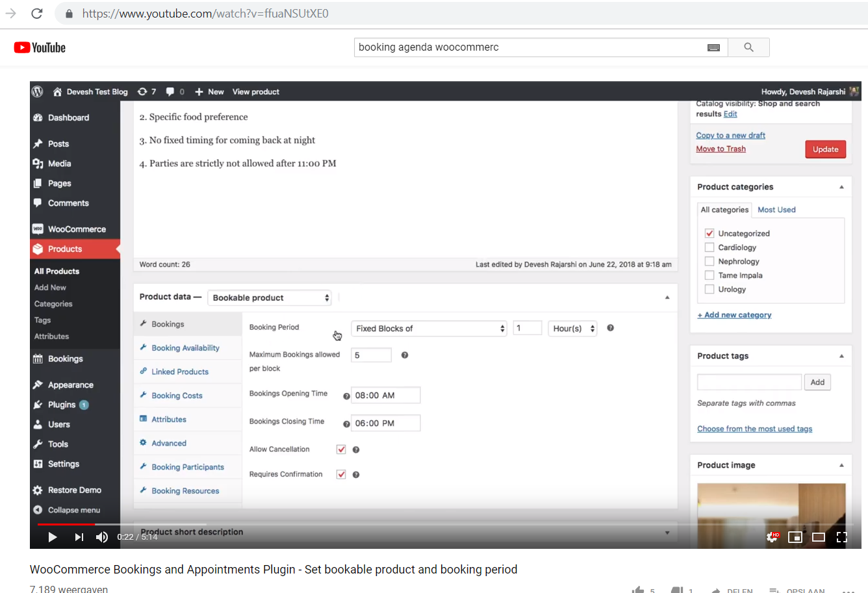868x593 pixels.
Task: Open the Hour(s) unit dropdown
Action: tap(572, 329)
